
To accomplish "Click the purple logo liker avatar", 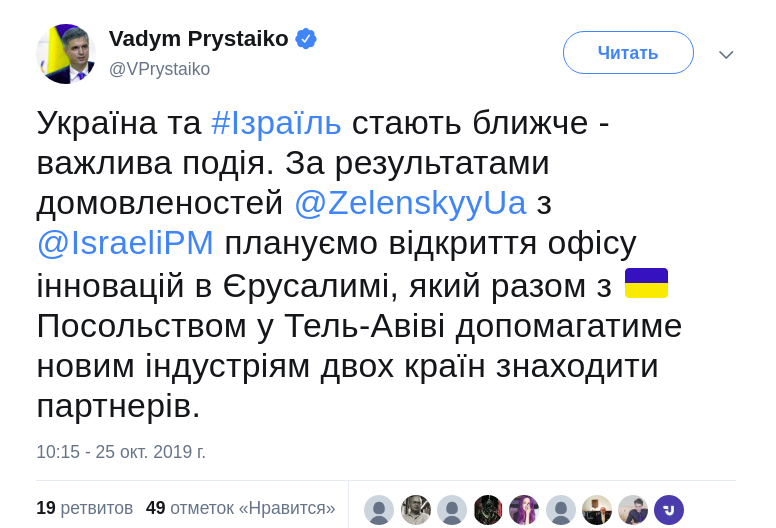I will click(669, 510).
